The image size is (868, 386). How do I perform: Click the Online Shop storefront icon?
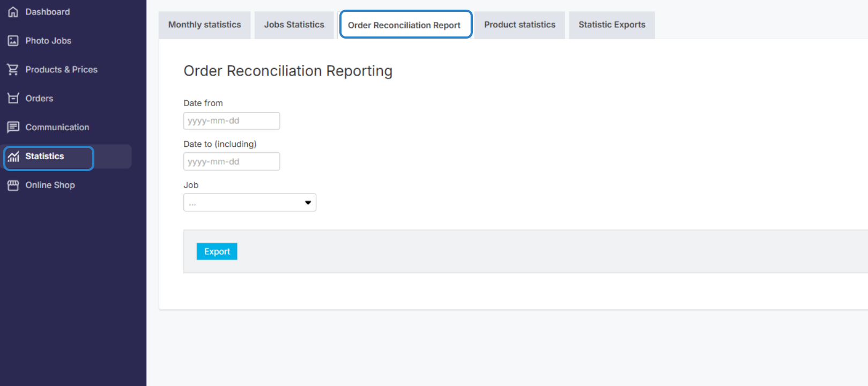tap(13, 185)
